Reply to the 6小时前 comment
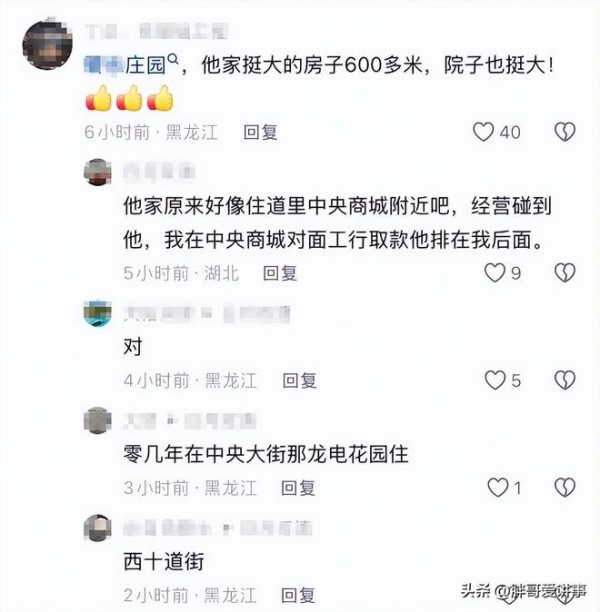This screenshot has width=600, height=612. (260, 132)
